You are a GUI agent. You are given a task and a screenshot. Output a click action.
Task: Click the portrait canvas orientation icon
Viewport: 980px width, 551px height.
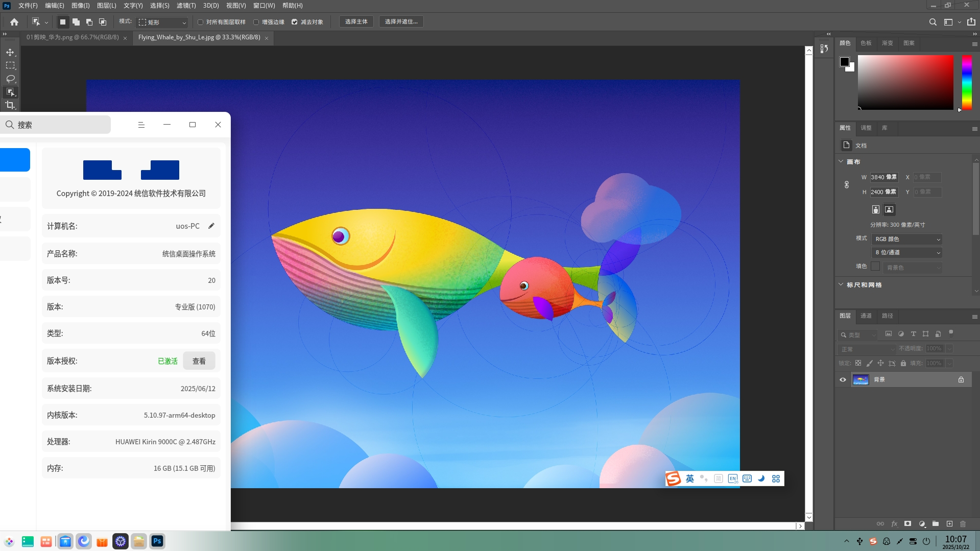pyautogui.click(x=875, y=209)
